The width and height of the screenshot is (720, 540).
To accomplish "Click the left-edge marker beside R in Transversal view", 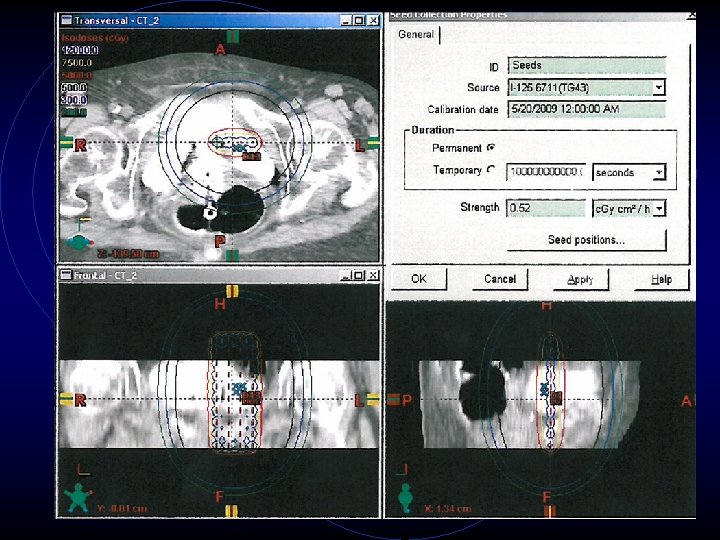I will (66, 143).
